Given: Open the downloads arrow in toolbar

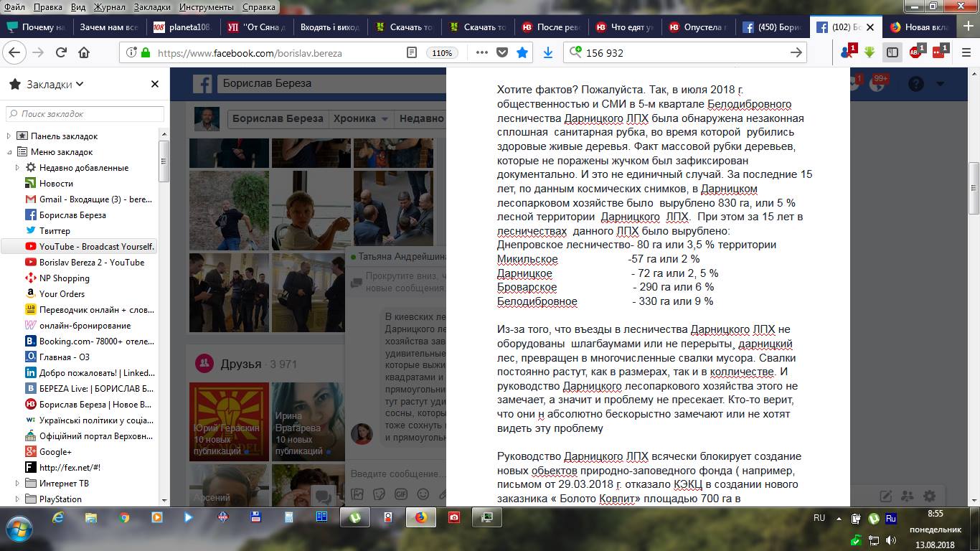Looking at the screenshot, I should click(548, 52).
